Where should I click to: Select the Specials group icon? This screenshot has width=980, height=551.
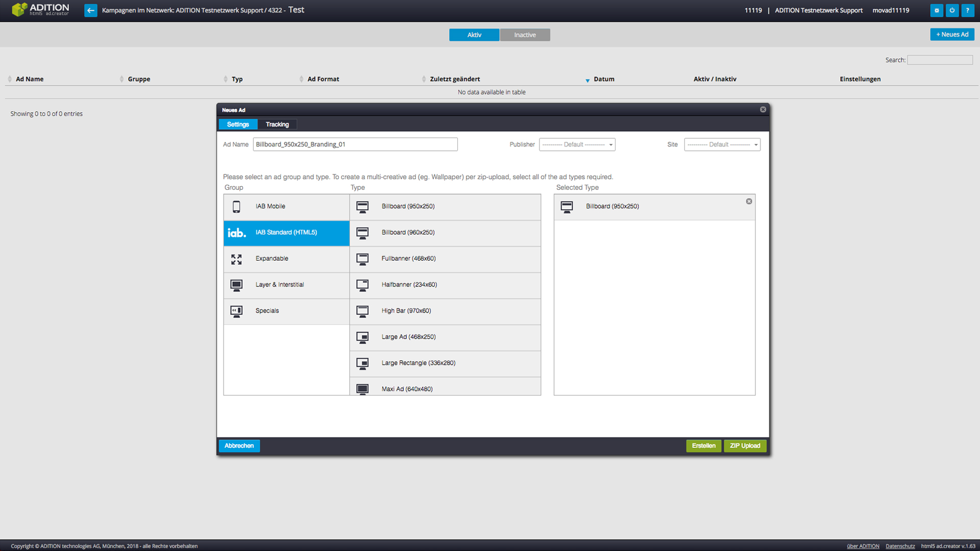236,311
